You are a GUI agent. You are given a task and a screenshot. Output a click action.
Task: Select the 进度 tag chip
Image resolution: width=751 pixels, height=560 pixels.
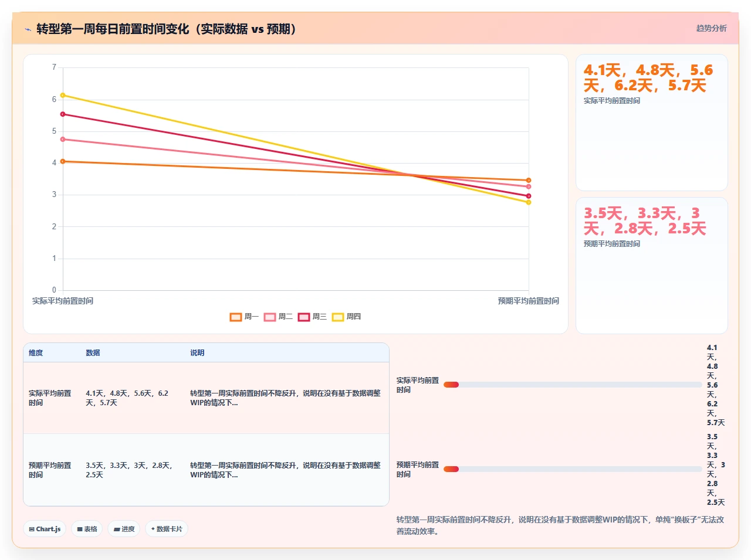point(124,529)
